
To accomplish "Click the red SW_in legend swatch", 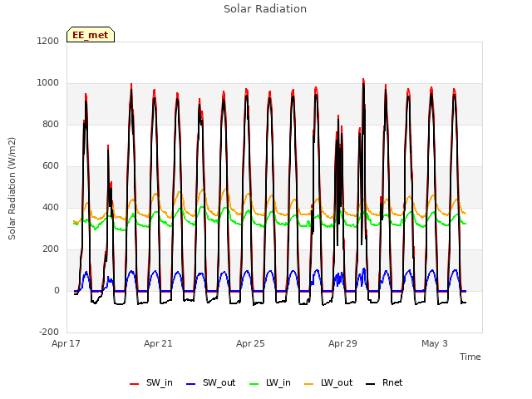I will click(135, 384).
